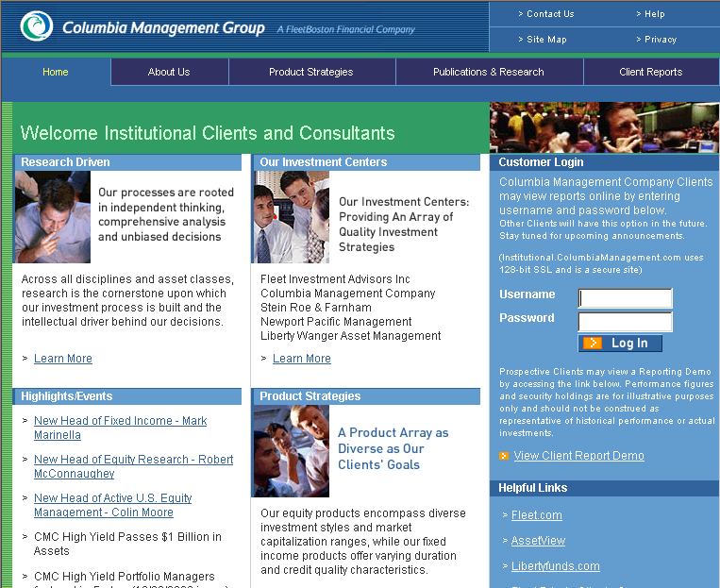720x588 pixels.
Task: Open the Product Strategies navigation tab
Action: [x=311, y=72]
